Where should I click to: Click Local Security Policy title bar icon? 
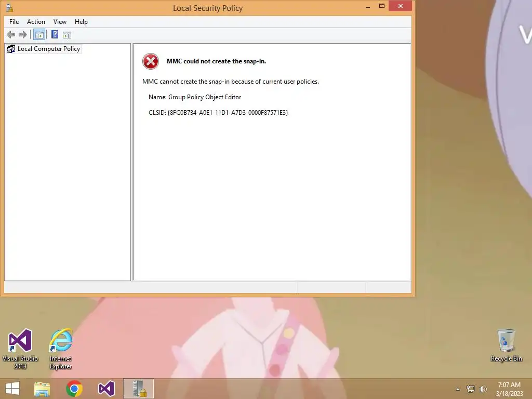tap(9, 8)
